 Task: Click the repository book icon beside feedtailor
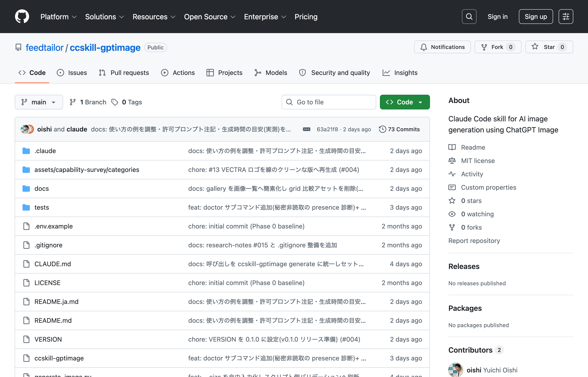(x=18, y=48)
